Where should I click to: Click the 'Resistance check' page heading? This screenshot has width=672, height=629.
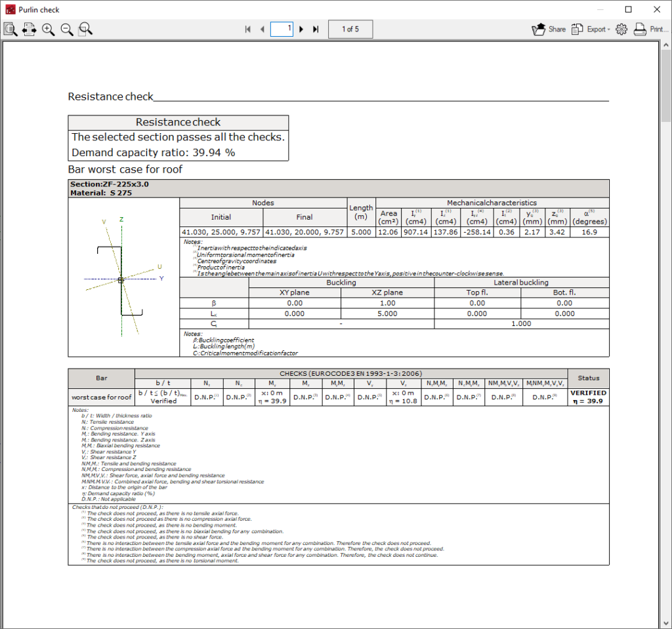[x=110, y=96]
